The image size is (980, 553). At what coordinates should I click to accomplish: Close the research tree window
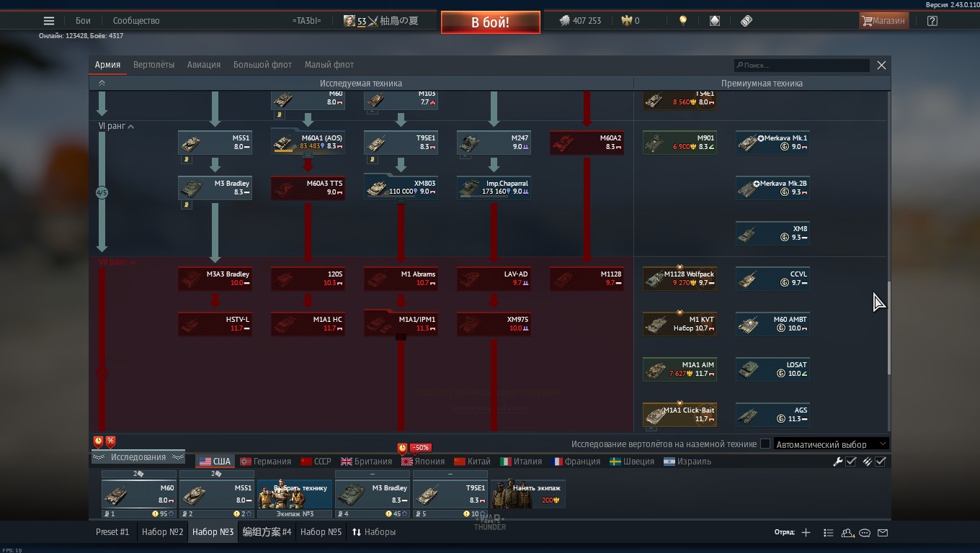(x=881, y=65)
